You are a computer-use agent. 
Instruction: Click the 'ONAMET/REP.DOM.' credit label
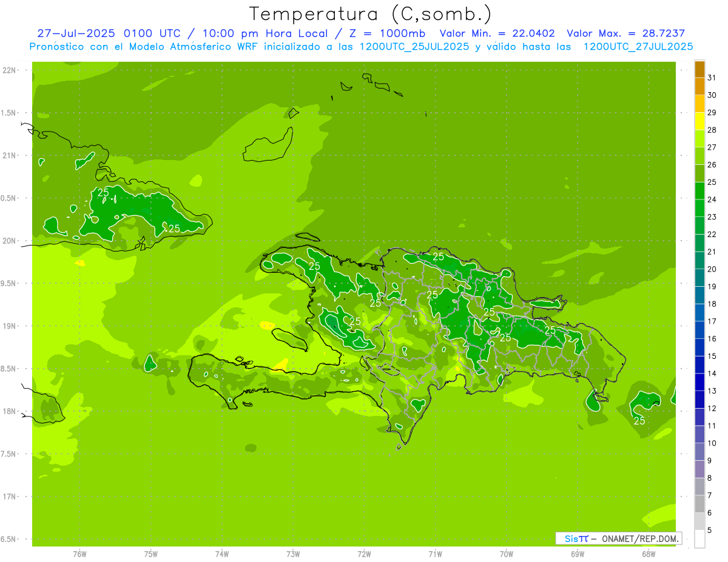click(x=640, y=538)
